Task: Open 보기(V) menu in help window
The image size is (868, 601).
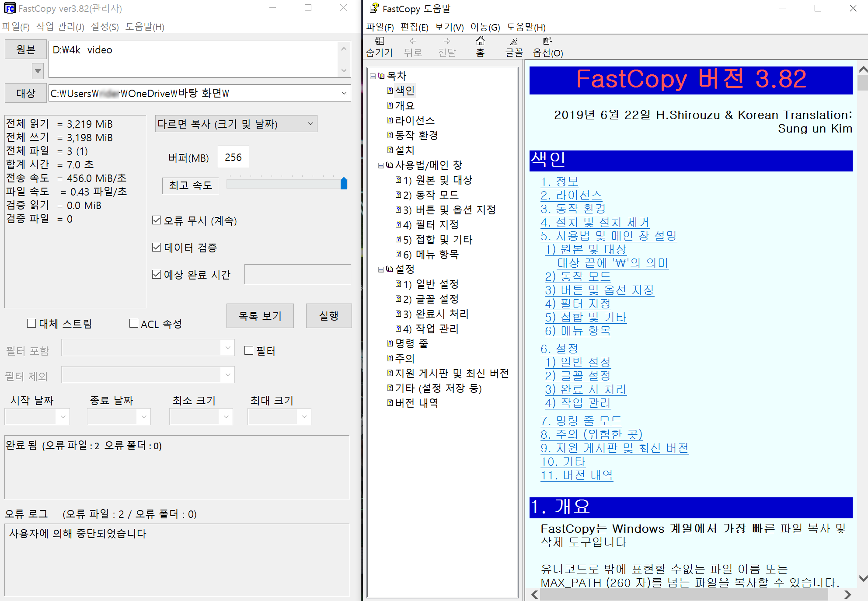Action: [x=449, y=27]
